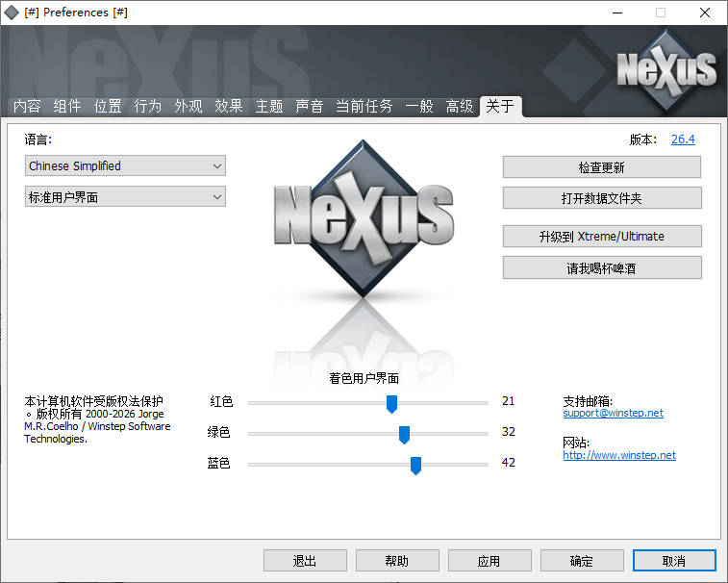
Task: Open the 一般 tab
Action: (x=418, y=107)
